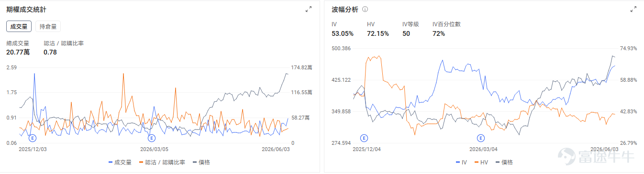Click the 0.91 ratio axis label
This screenshot has width=644, height=174.
pyautogui.click(x=11, y=118)
